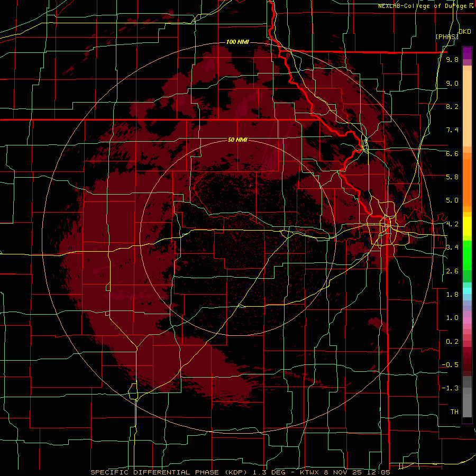Pick the bright yellow color bar segment
The image size is (476, 476).
(467, 226)
